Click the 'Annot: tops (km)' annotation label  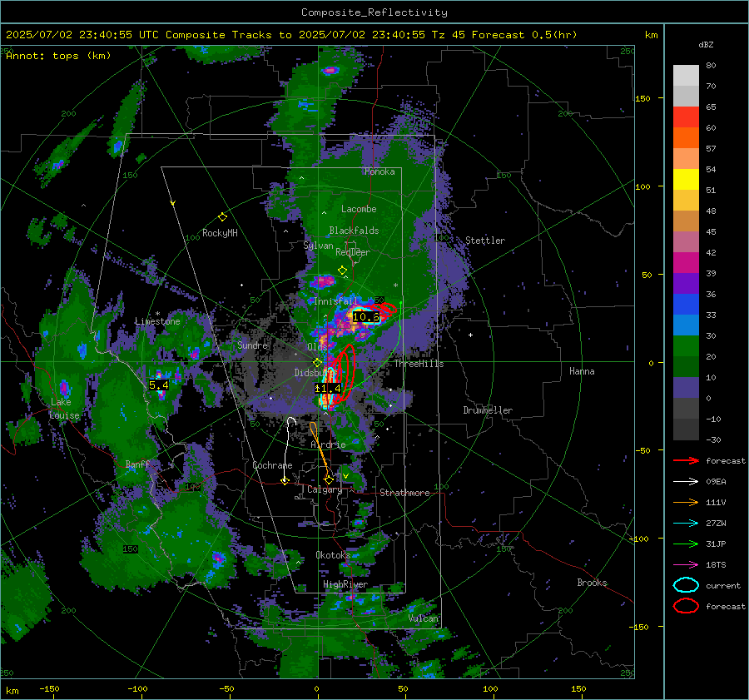pyautogui.click(x=58, y=56)
